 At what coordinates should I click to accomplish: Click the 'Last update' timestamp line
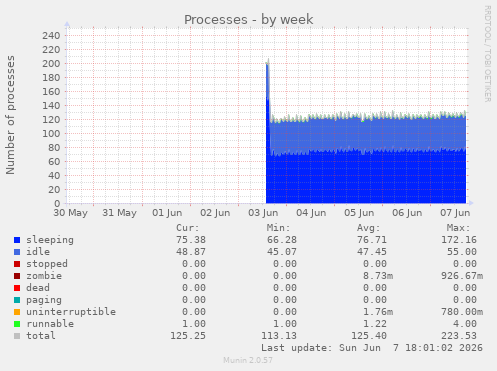[x=372, y=348]
